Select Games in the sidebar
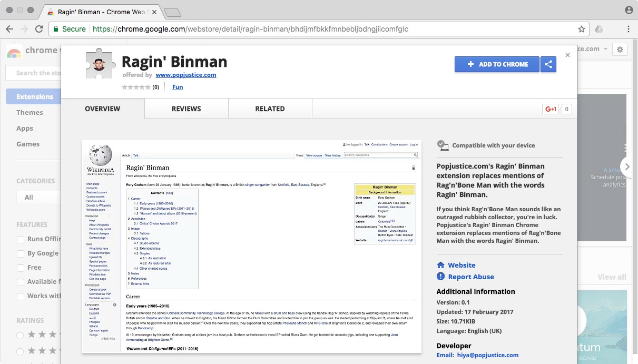 [28, 144]
